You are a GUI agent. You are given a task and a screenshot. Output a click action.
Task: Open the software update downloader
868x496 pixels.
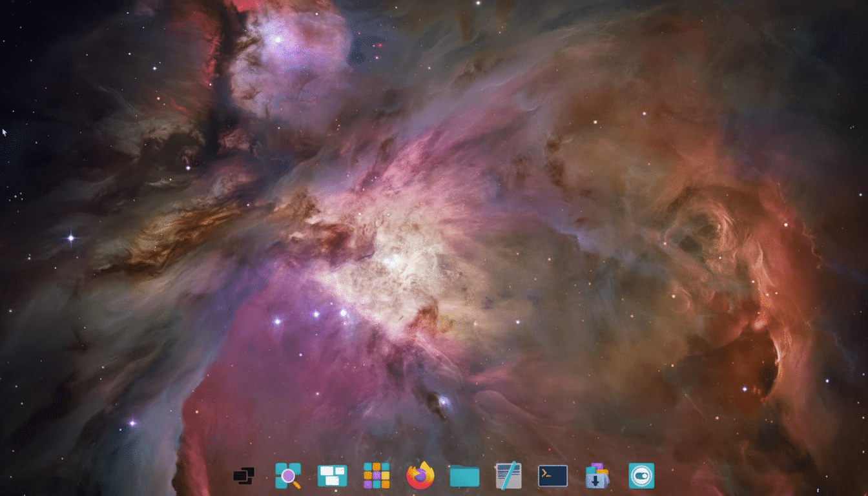595,475
